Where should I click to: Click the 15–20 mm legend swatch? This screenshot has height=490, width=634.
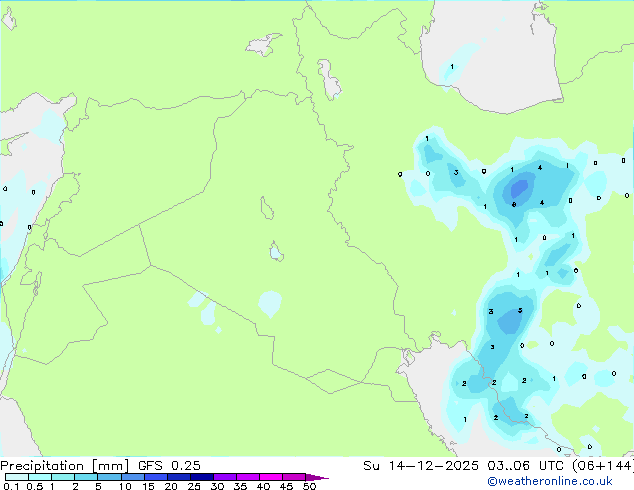[x=155, y=477]
